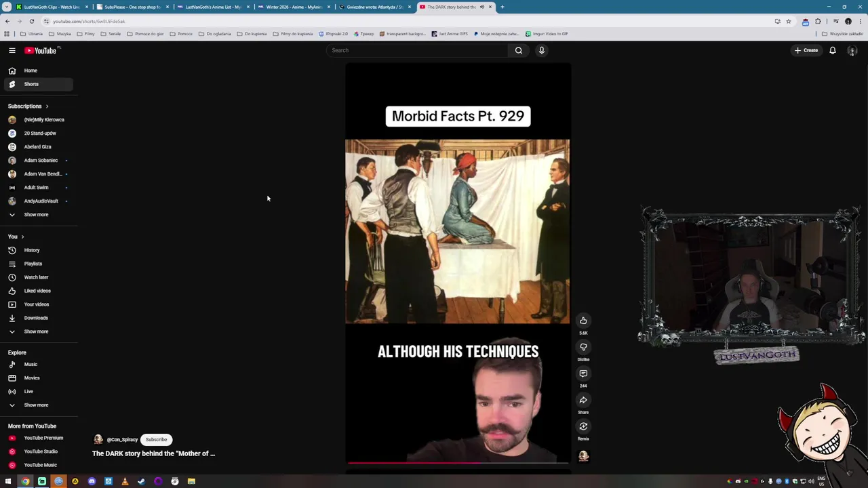
Task: Open VLC from the taskbar
Action: pos(125,481)
